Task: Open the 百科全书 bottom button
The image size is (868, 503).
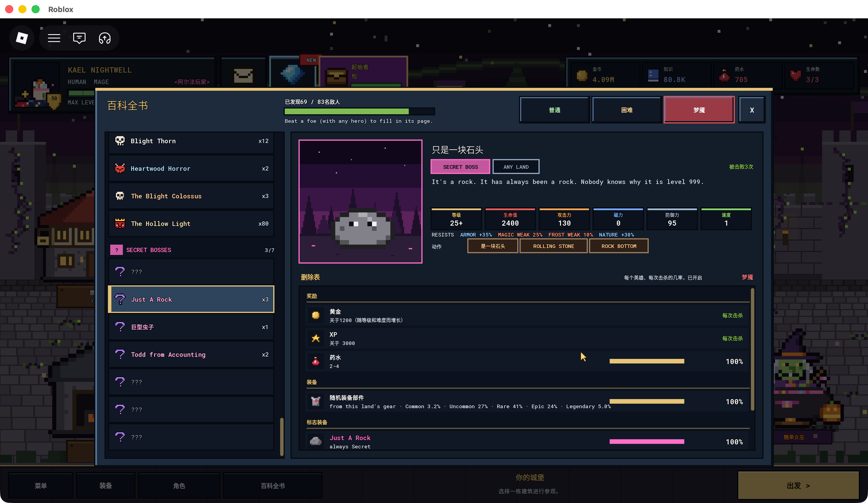Action: (272, 485)
